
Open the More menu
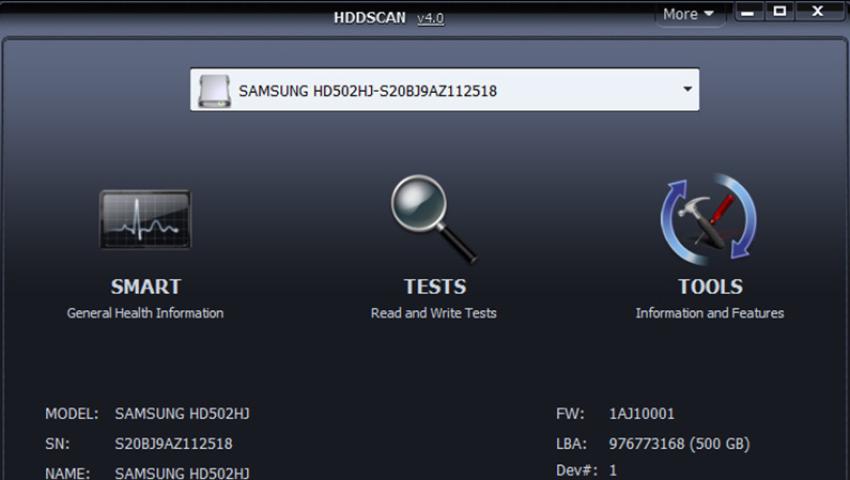click(688, 14)
